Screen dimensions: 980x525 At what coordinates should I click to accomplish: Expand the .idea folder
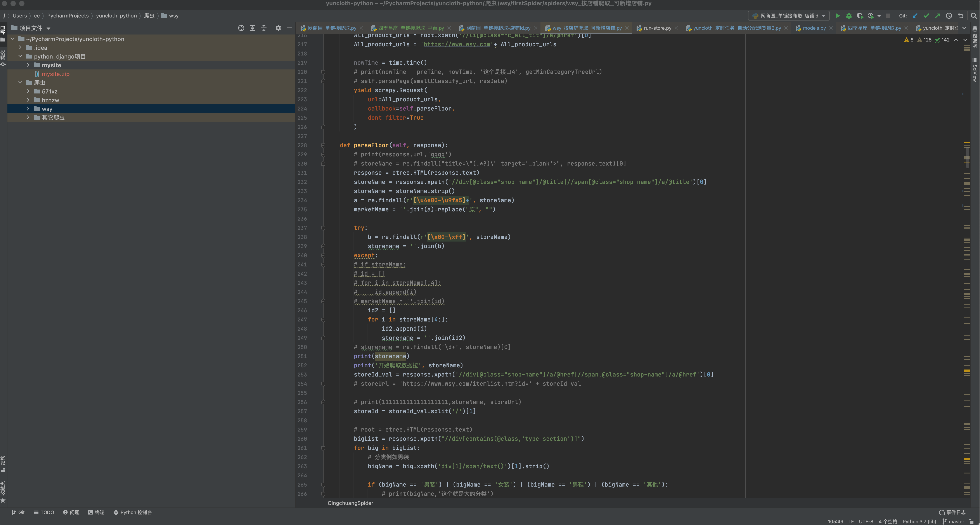pos(20,48)
